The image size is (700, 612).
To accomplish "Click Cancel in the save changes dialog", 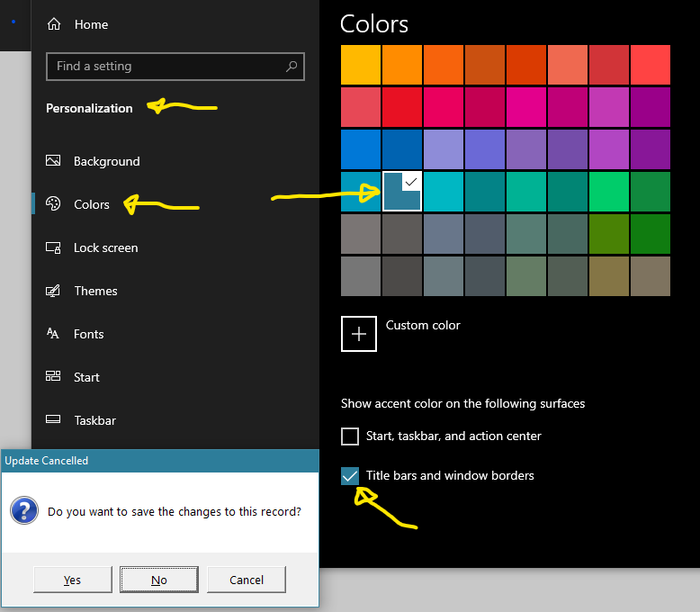I will (x=247, y=580).
